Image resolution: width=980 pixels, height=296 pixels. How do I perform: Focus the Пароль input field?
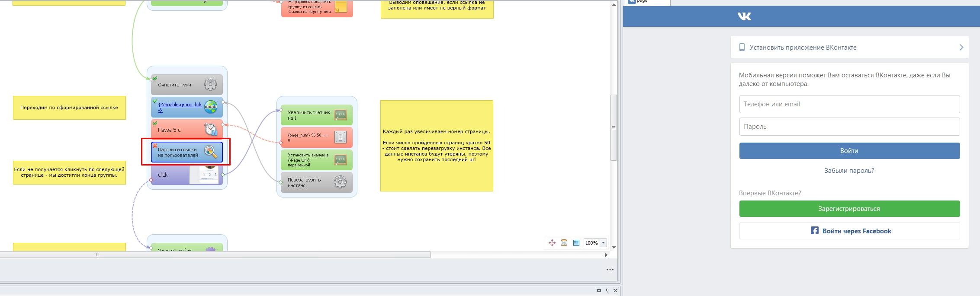point(849,127)
